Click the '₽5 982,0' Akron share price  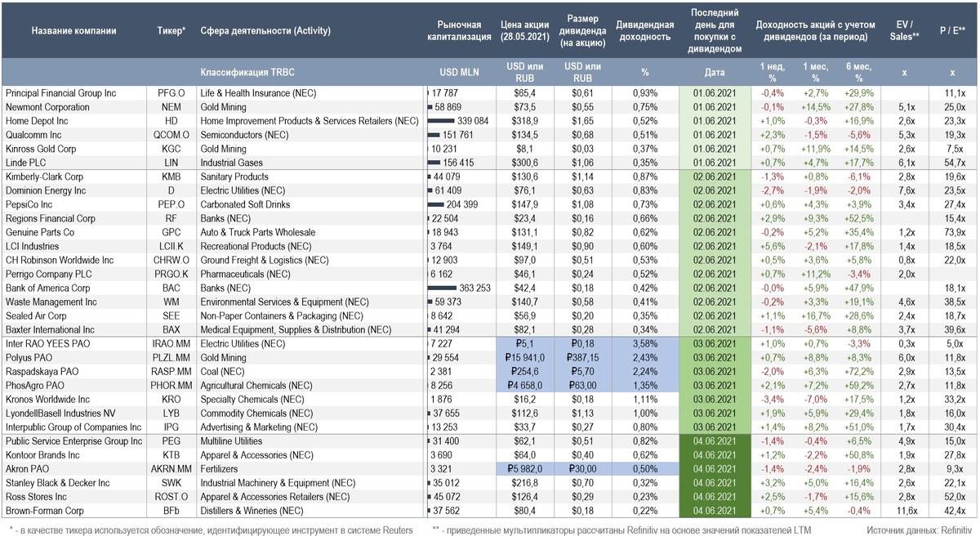[x=525, y=469]
